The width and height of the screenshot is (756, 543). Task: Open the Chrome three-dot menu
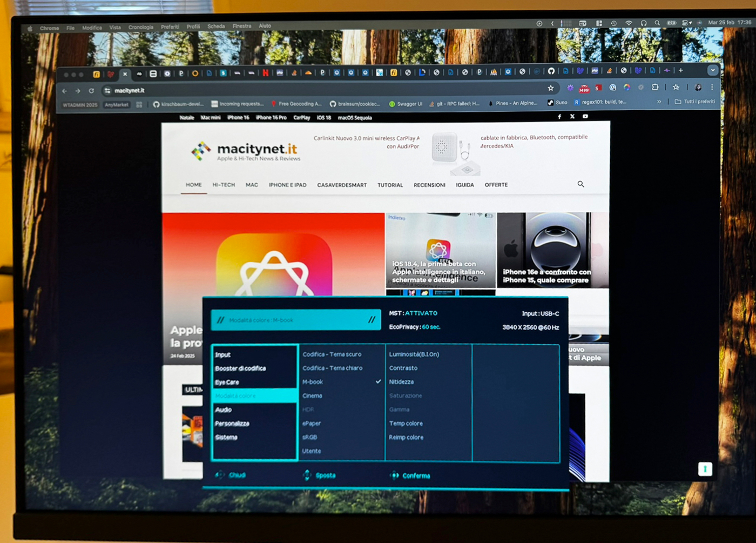(712, 87)
